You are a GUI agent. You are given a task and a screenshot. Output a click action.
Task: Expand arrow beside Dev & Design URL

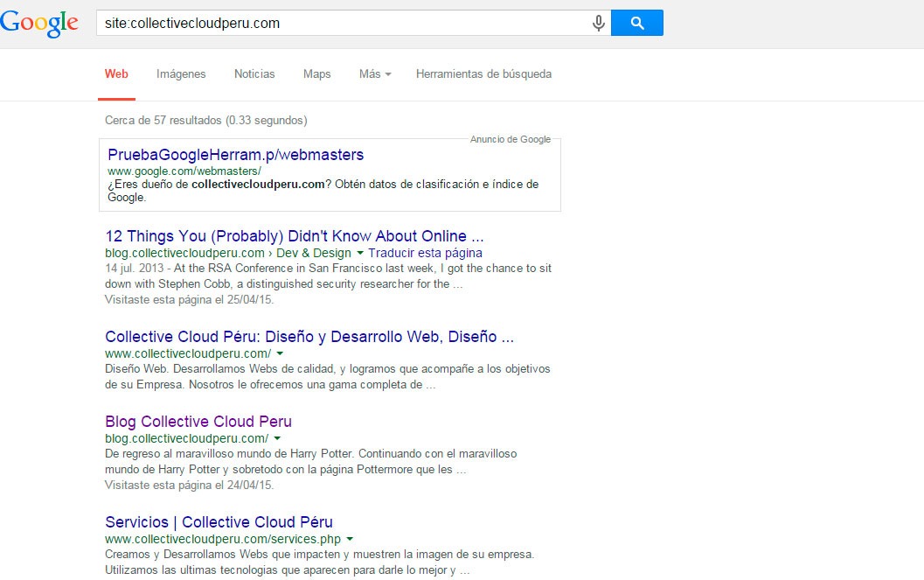[x=360, y=253]
